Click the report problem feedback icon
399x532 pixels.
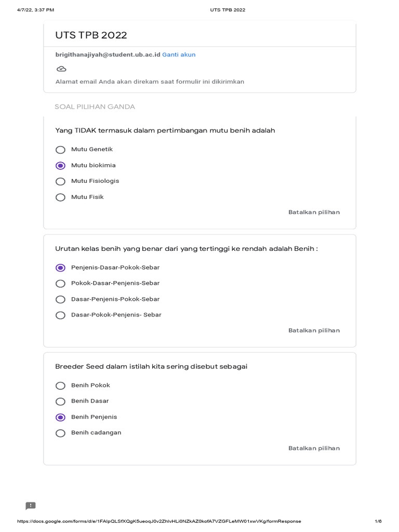31,506
